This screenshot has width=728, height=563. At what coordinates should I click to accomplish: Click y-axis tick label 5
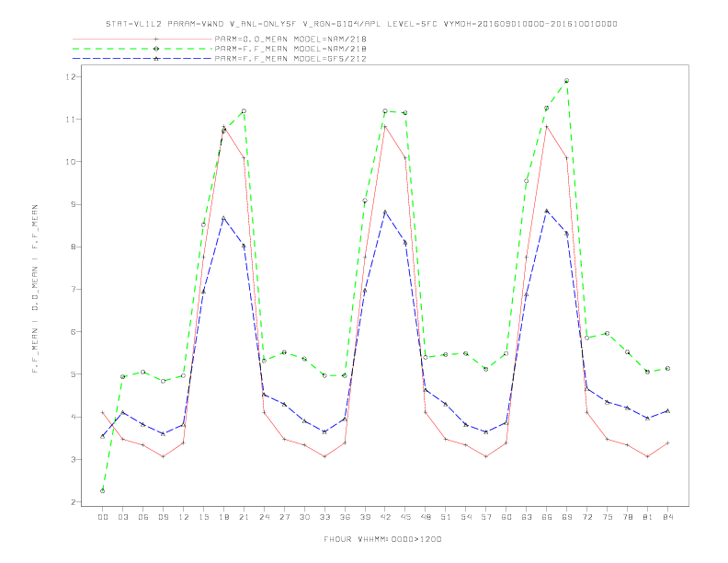click(73, 374)
